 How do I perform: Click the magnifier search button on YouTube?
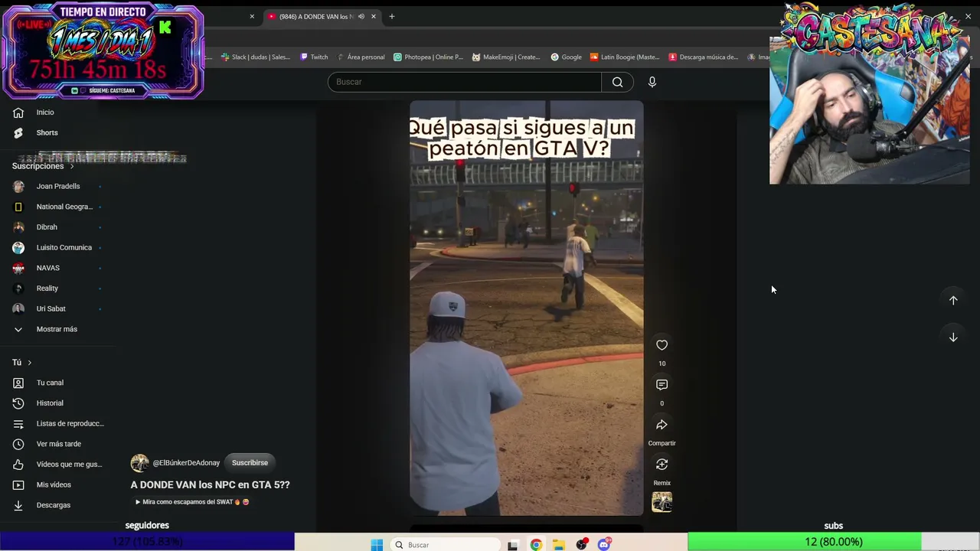click(617, 82)
